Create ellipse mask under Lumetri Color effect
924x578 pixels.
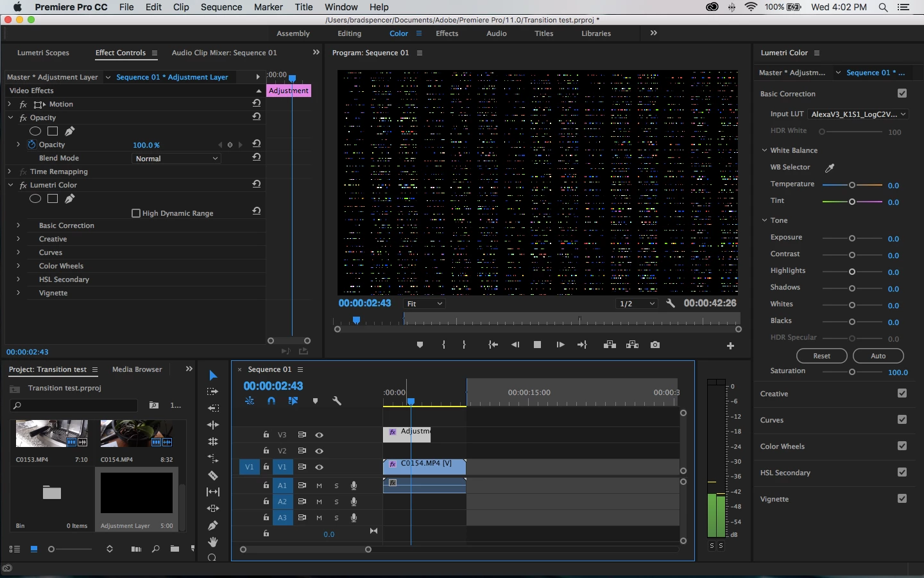35,198
